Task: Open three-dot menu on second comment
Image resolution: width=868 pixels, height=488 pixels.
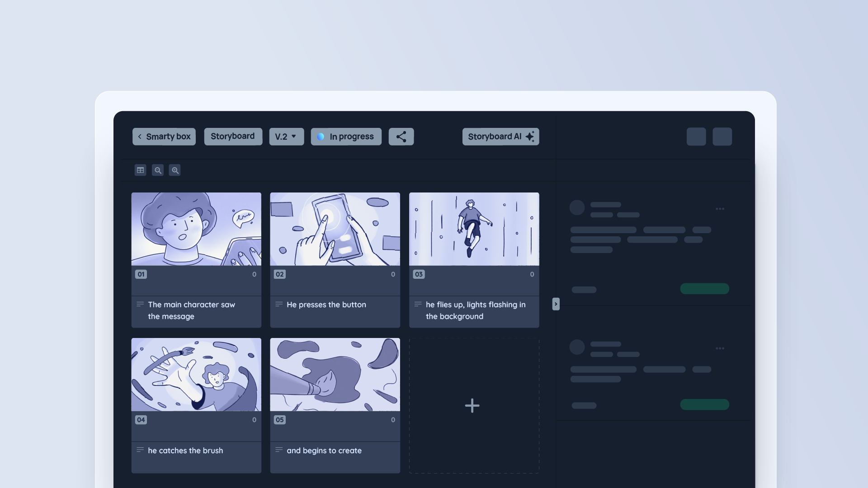Action: (x=720, y=348)
